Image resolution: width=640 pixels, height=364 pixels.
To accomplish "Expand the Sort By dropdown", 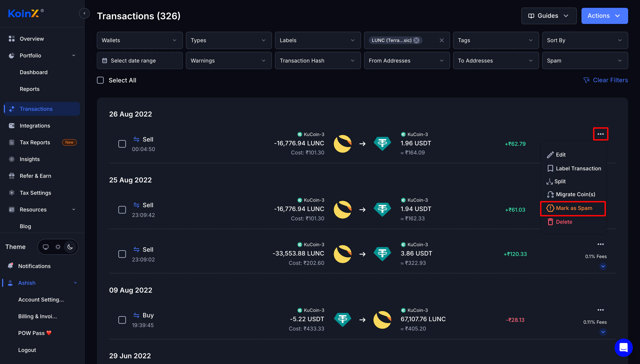I will (585, 40).
